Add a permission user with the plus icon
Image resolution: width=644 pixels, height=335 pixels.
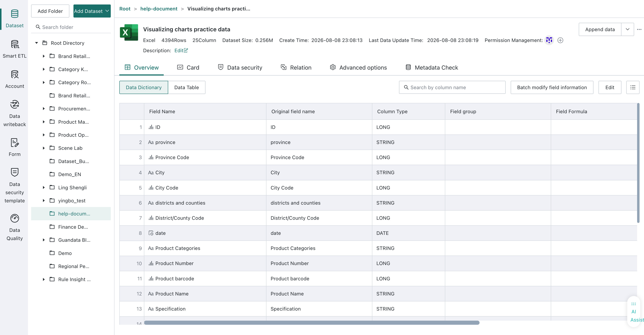pyautogui.click(x=560, y=40)
